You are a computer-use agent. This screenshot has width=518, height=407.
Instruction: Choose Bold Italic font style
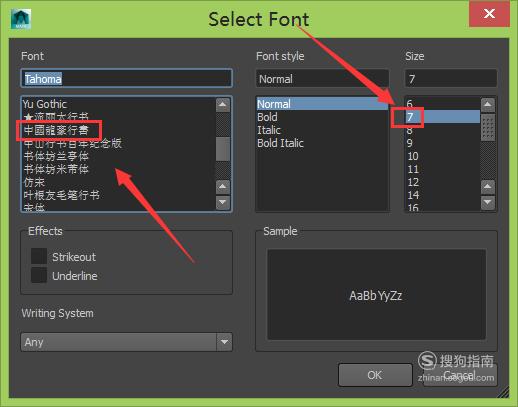(322, 143)
